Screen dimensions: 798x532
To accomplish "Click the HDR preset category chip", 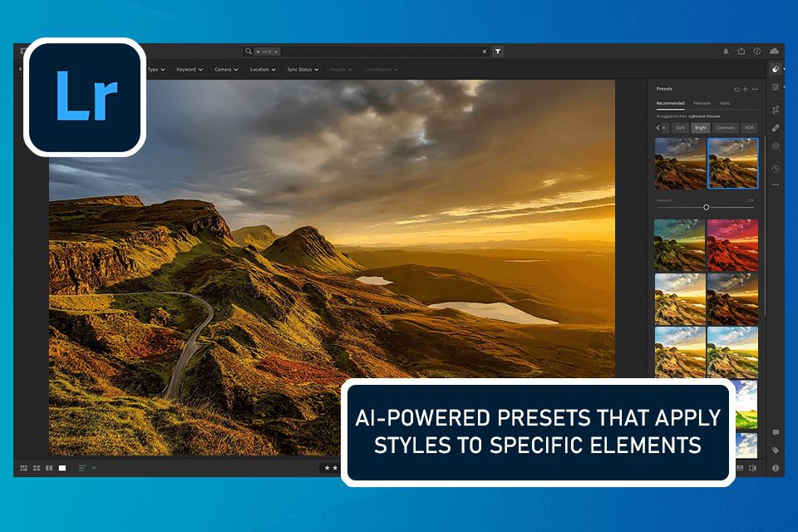I will click(x=749, y=128).
